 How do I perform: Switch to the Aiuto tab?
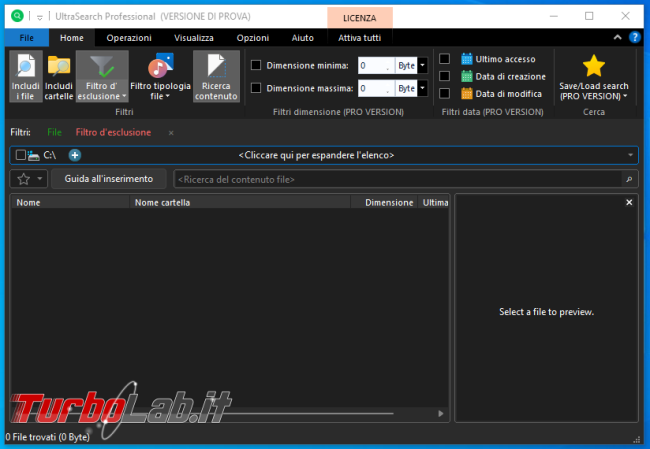coord(303,38)
